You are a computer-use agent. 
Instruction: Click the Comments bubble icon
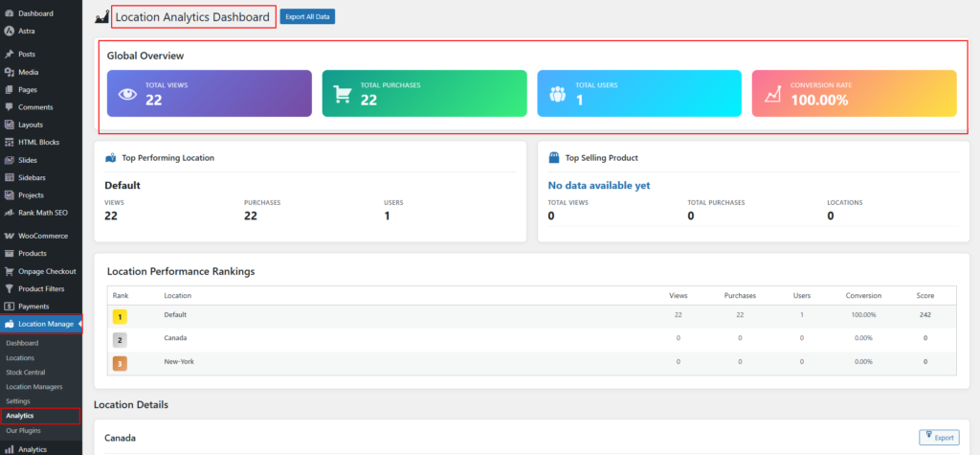pyautogui.click(x=9, y=107)
